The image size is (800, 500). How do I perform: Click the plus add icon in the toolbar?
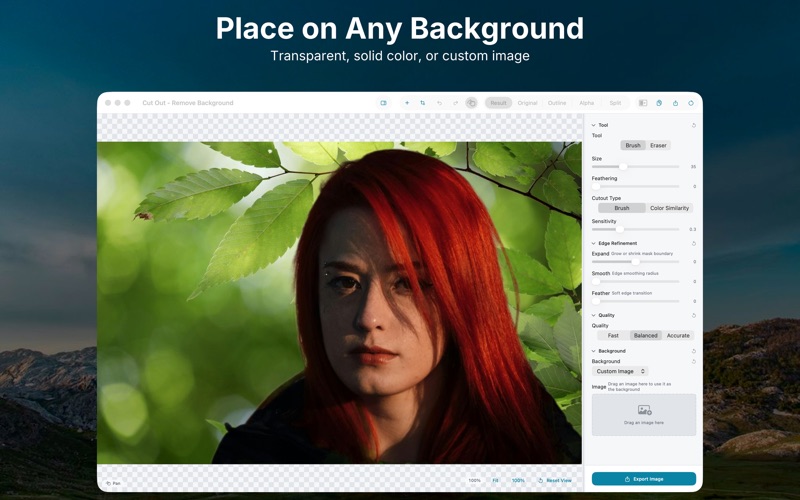click(407, 103)
